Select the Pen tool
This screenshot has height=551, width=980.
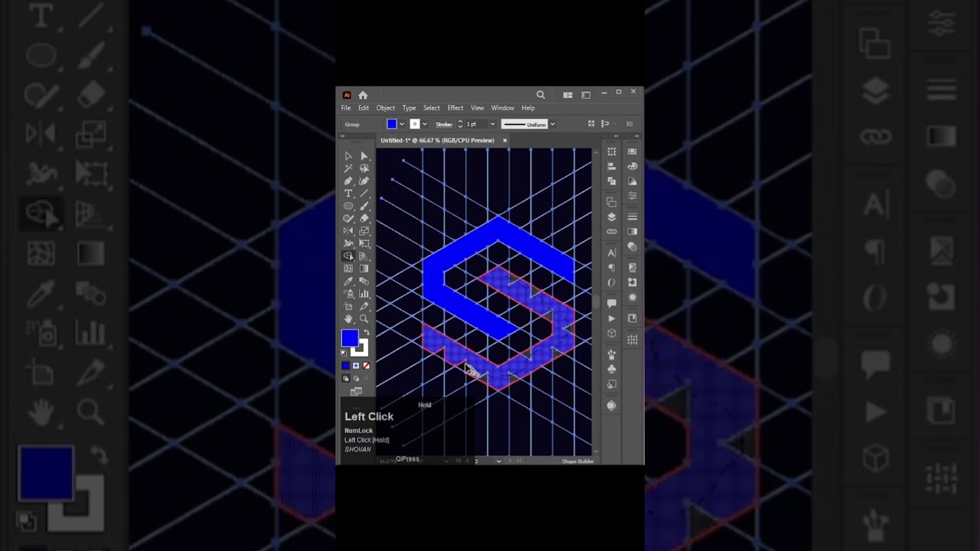click(x=348, y=181)
